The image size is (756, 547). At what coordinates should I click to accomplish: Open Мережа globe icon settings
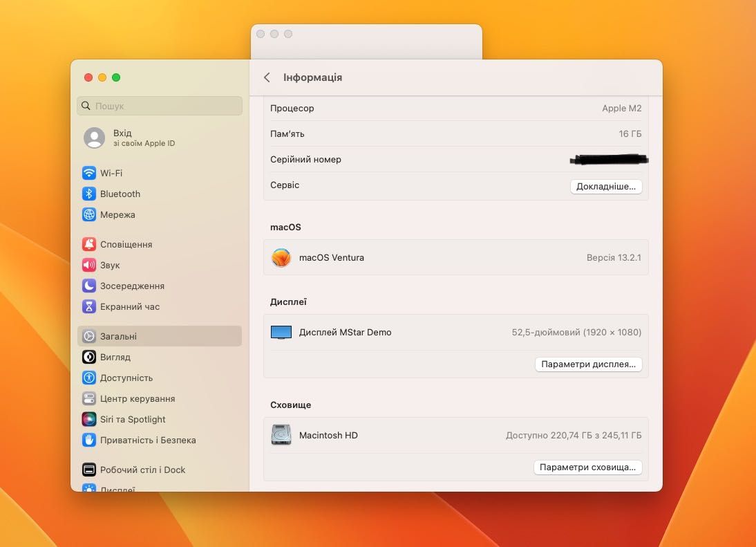point(88,214)
